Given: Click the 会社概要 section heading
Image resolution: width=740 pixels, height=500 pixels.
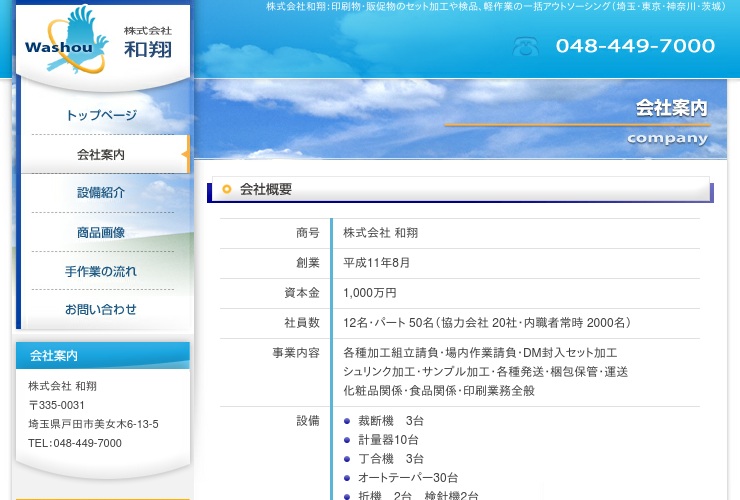Looking at the screenshot, I should pyautogui.click(x=266, y=189).
